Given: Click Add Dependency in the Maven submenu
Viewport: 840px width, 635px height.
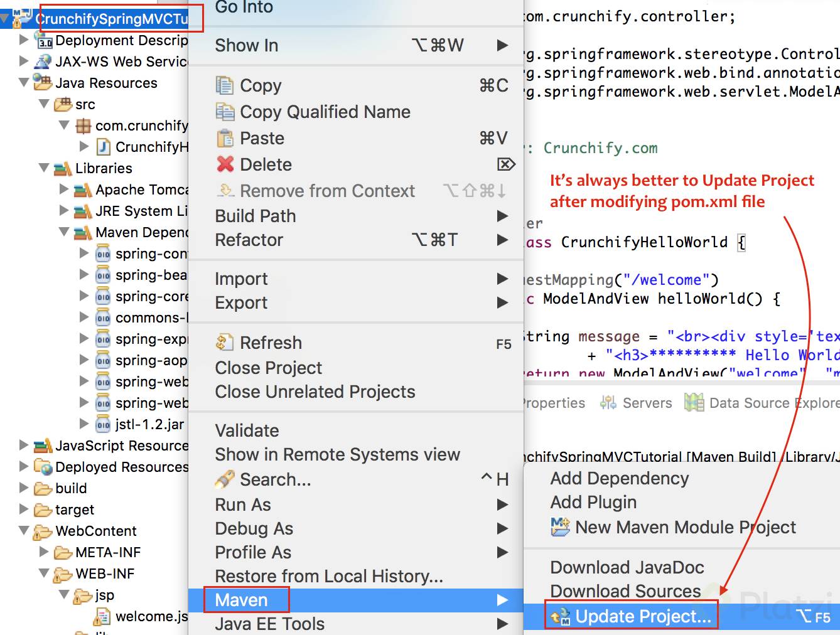Looking at the screenshot, I should pos(619,478).
